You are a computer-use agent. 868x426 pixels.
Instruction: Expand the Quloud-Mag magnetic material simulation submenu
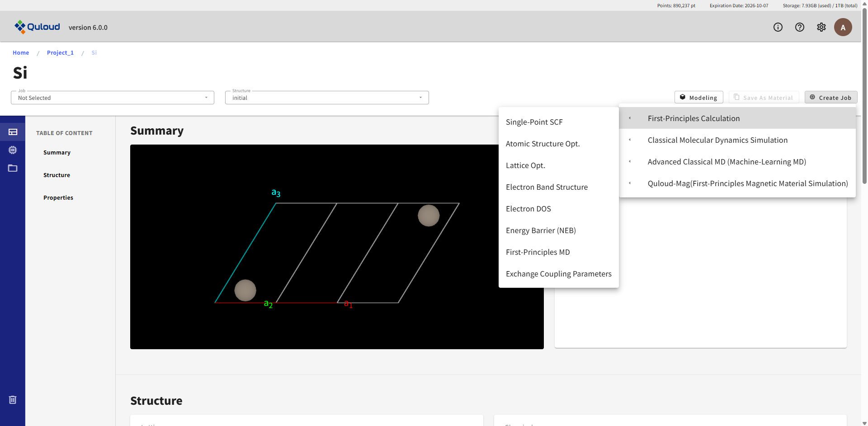pyautogui.click(x=747, y=183)
